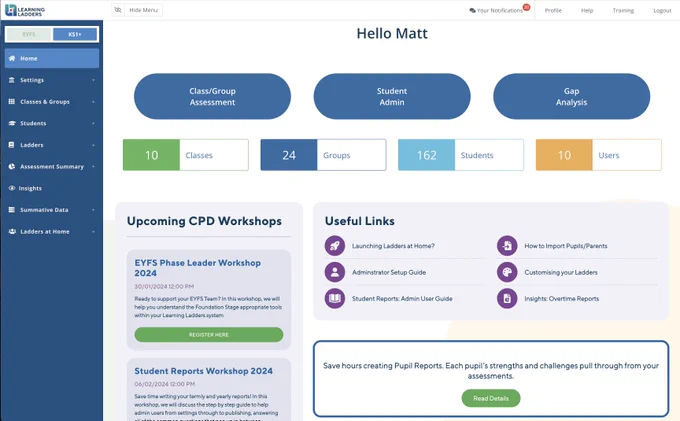680x421 pixels.
Task: Click the Ladders book icon
Action: coord(12,145)
